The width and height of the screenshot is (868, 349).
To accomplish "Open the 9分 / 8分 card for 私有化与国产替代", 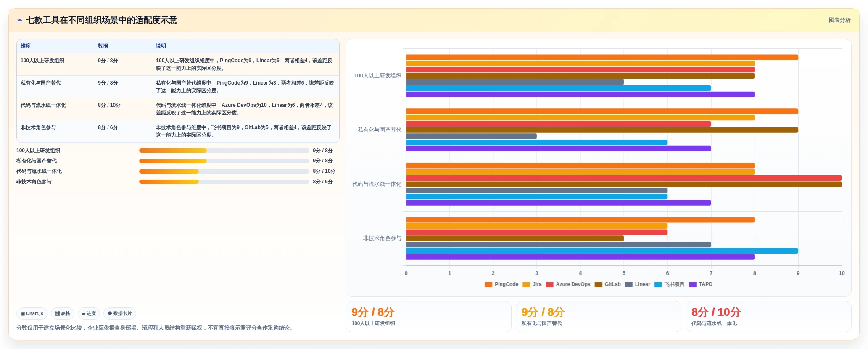I will point(598,317).
